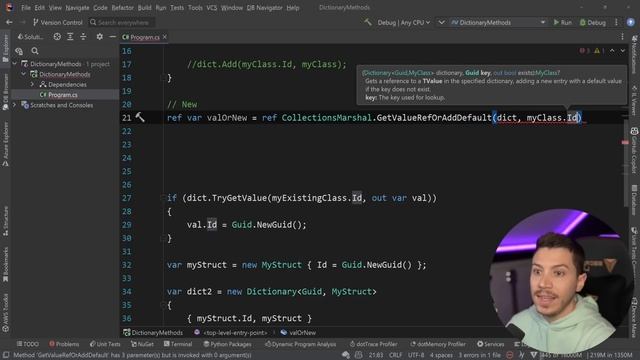The image size is (640, 360).
Task: Open the Tests menu
Action: click(x=177, y=7)
